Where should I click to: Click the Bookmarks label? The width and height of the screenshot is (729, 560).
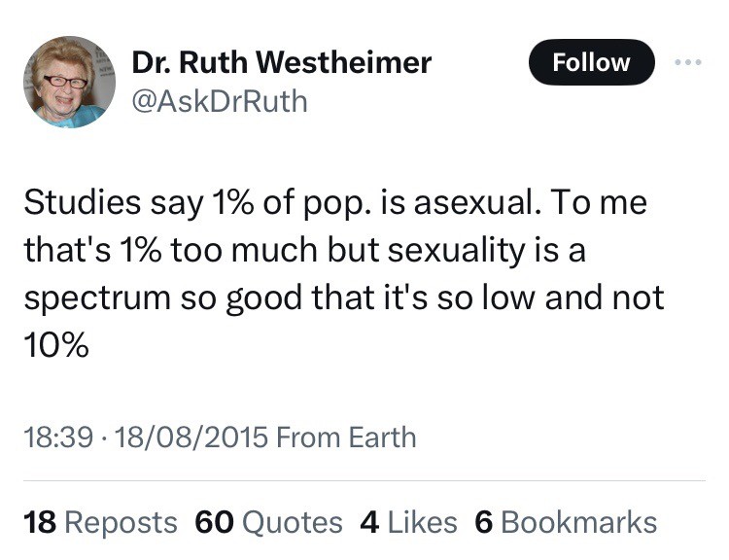point(579,522)
